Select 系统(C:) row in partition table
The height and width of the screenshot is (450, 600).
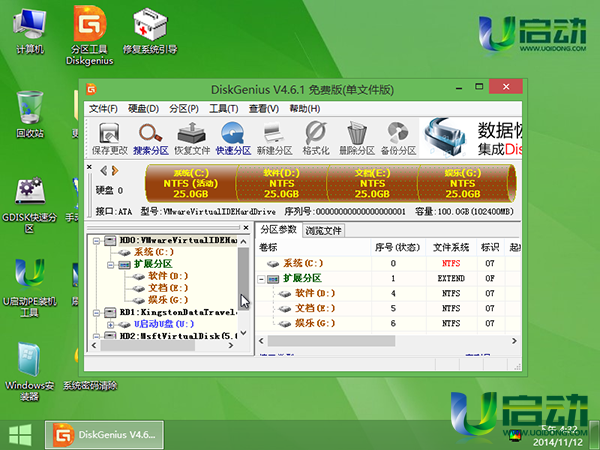[x=388, y=264]
